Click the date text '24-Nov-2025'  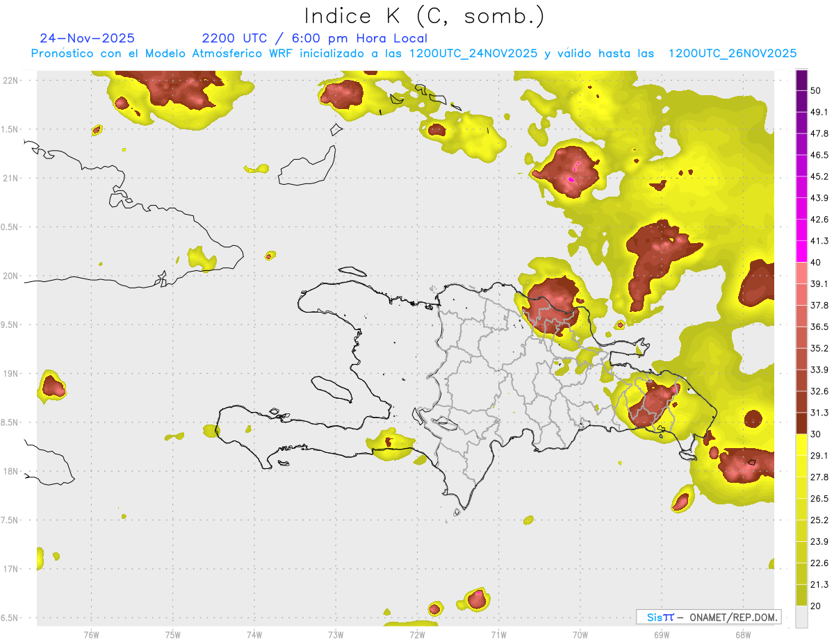87,38
